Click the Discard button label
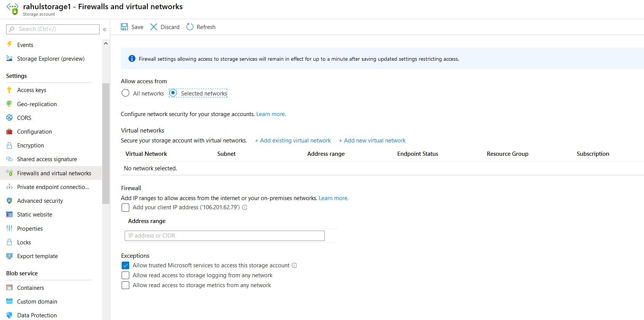Viewport: 644px width, 320px height. point(170,27)
